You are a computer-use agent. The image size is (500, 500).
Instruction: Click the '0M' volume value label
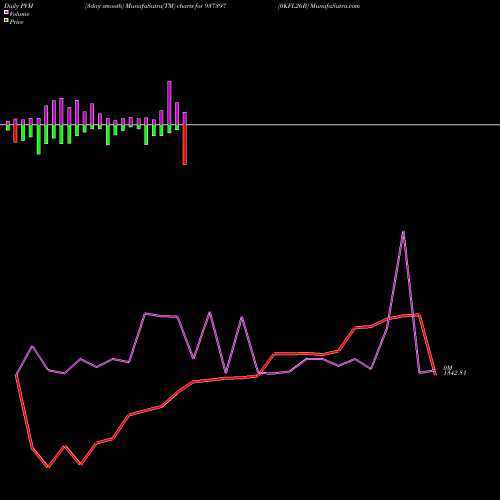[448, 368]
